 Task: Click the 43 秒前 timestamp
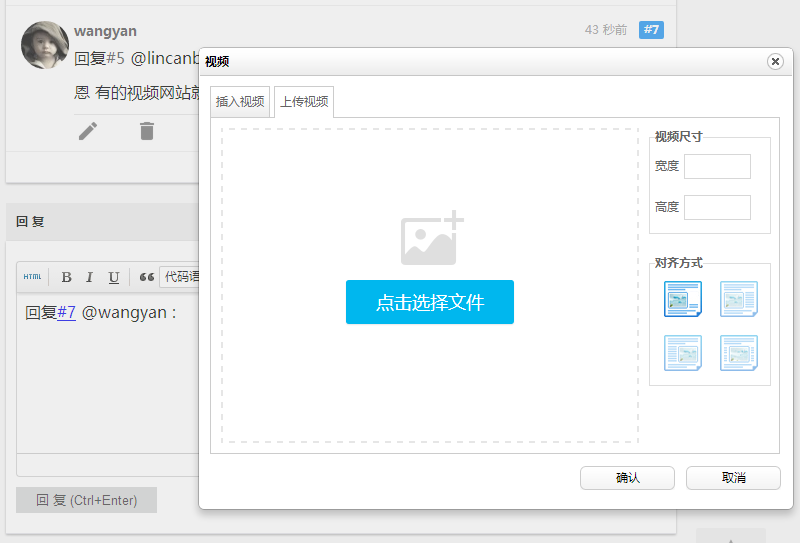(x=606, y=30)
